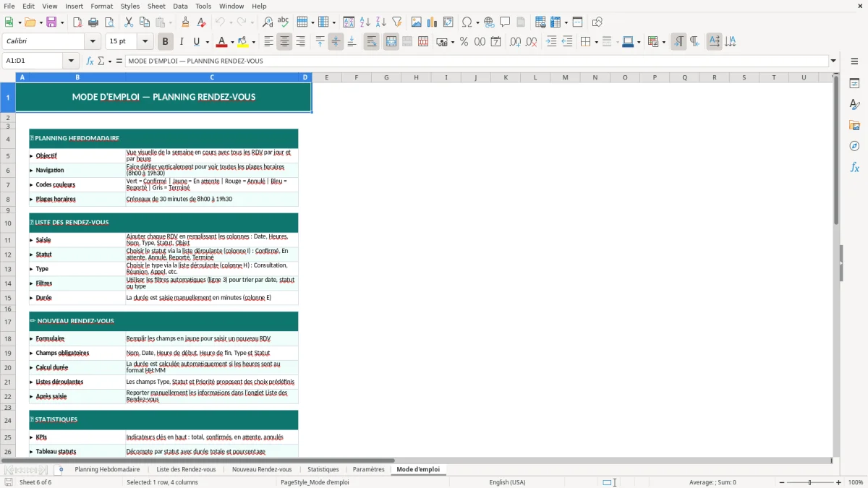Click the Copy icon
868x488 pixels.
pyautogui.click(x=145, y=22)
